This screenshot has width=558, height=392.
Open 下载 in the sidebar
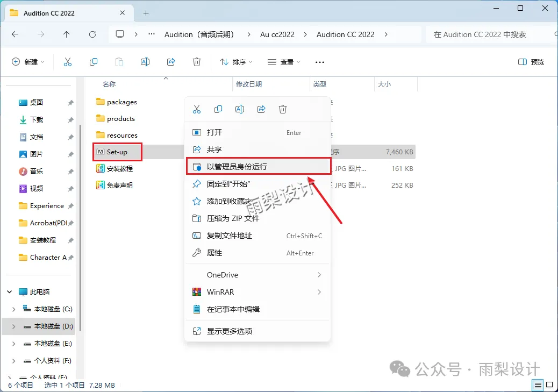31,119
